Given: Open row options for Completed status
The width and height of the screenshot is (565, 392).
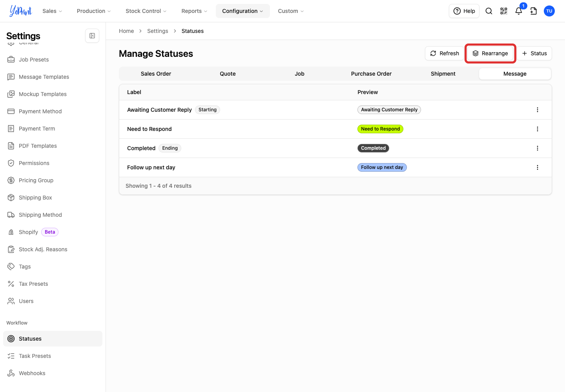Looking at the screenshot, I should (x=538, y=148).
